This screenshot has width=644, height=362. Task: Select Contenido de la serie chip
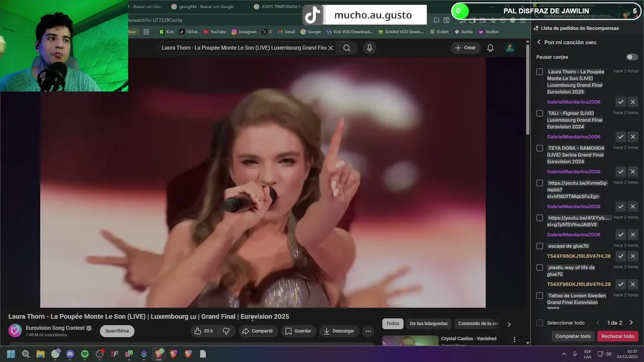(477, 324)
